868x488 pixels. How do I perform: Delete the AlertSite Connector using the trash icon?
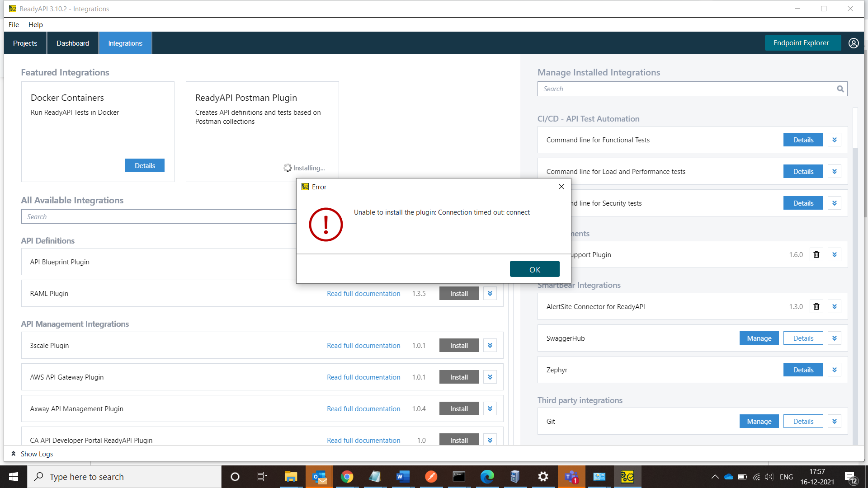click(816, 306)
